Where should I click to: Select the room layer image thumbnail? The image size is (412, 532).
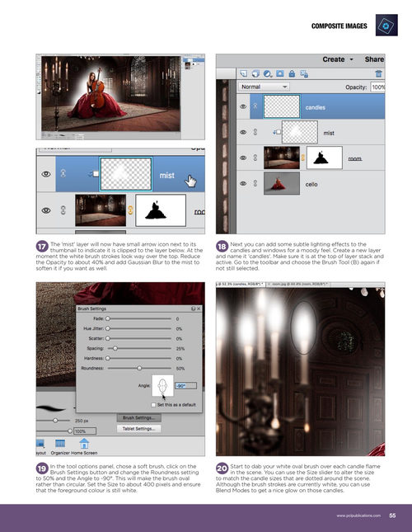282,158
